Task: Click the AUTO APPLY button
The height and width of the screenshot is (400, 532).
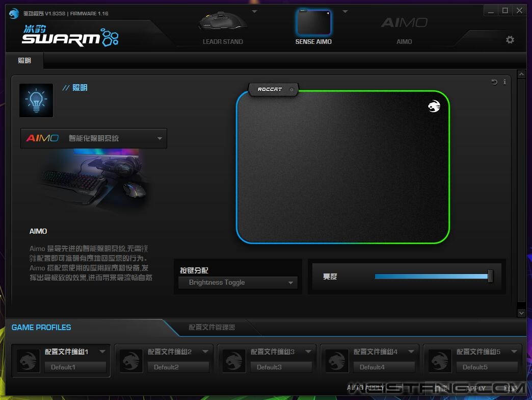Action: pos(366,387)
